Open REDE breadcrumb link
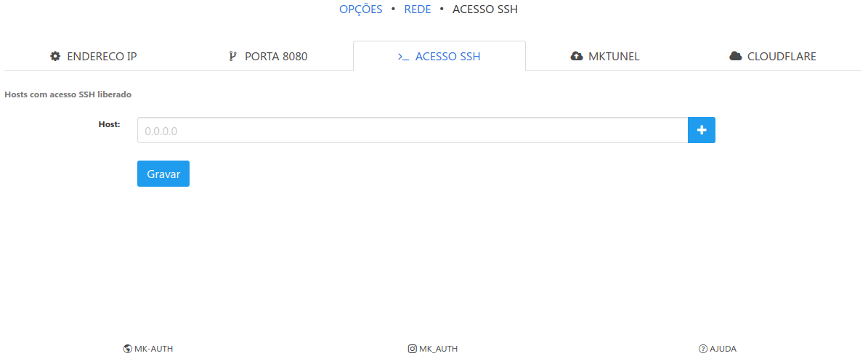The height and width of the screenshot is (364, 868). 417,9
